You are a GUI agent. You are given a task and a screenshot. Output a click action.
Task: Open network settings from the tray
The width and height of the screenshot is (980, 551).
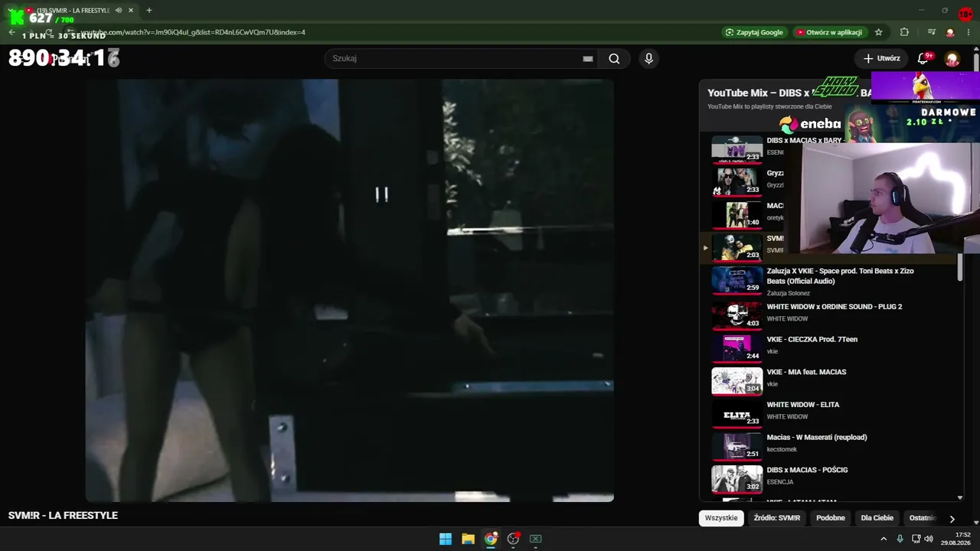point(916,539)
